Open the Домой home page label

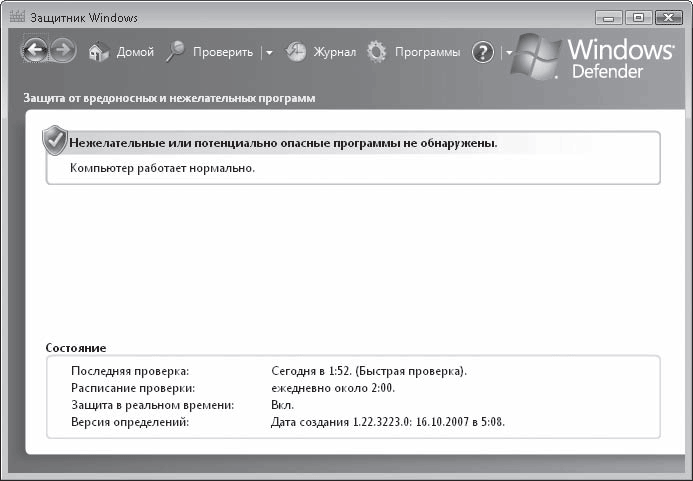[x=135, y=53]
